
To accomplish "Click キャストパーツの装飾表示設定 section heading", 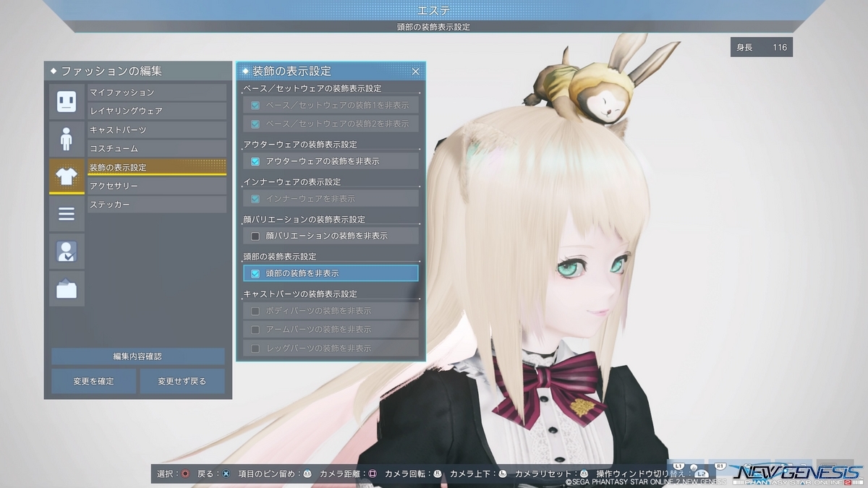I will (x=300, y=294).
